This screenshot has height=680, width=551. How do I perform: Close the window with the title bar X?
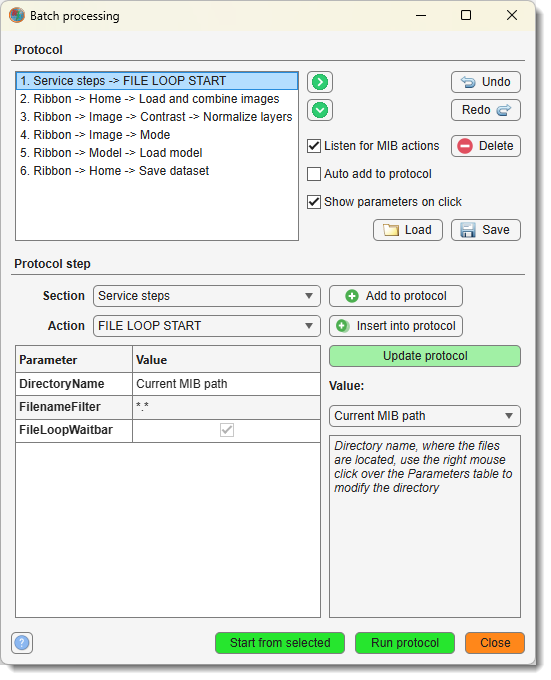tap(512, 16)
